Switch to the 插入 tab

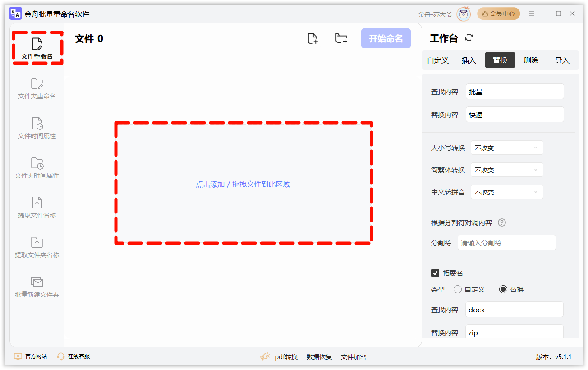469,60
